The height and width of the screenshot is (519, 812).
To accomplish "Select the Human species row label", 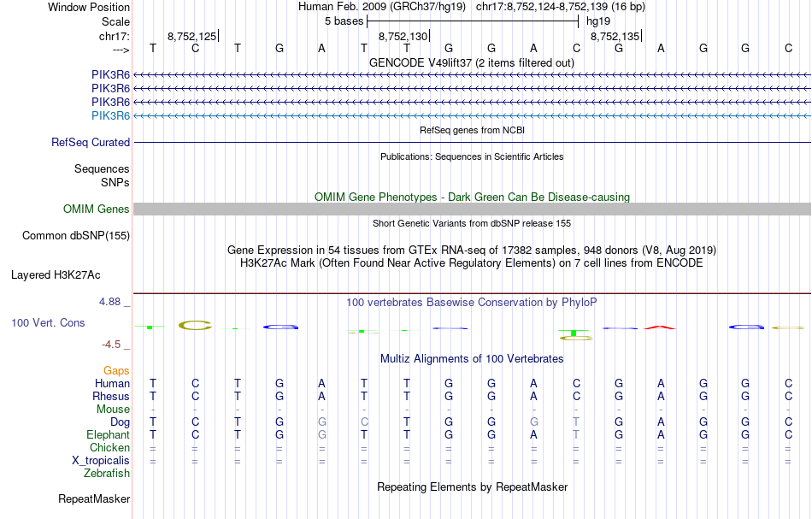I will tap(112, 383).
